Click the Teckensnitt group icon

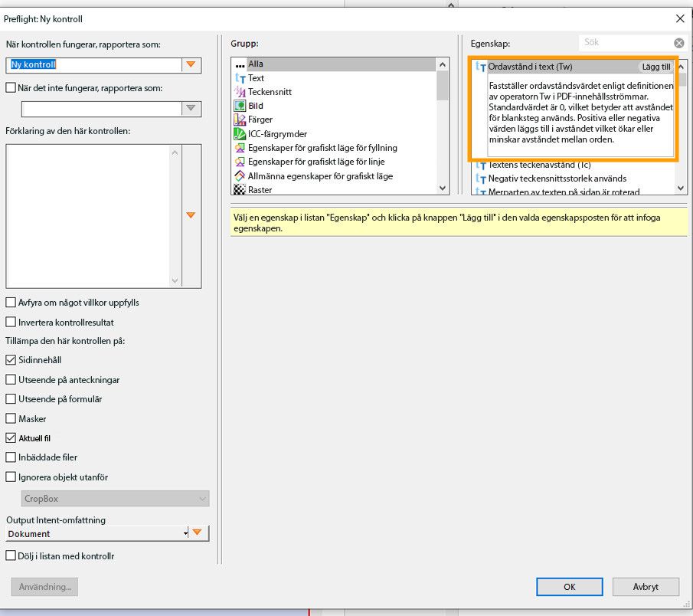[240, 92]
